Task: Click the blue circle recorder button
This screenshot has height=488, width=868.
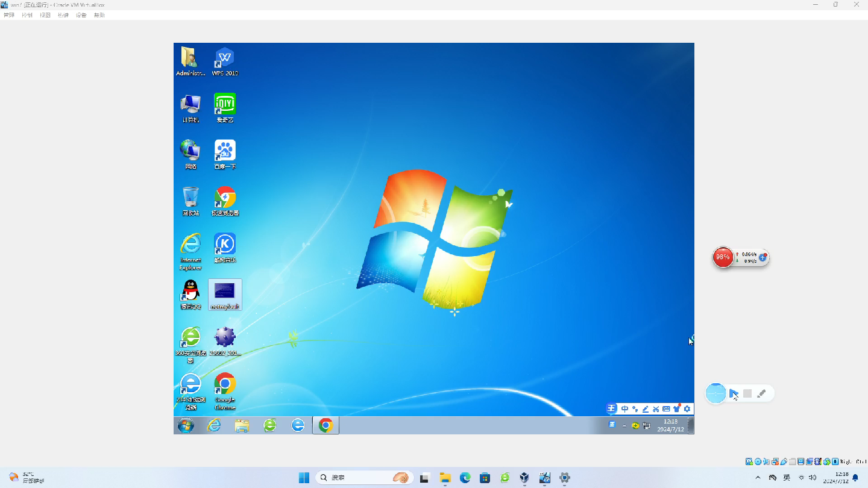Action: click(715, 393)
